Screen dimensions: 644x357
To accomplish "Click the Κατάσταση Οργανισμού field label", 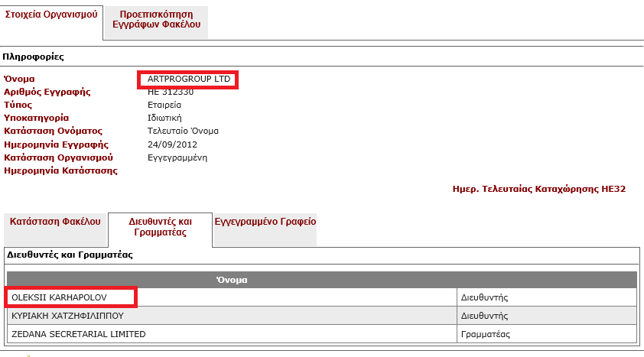I will coord(58,157).
